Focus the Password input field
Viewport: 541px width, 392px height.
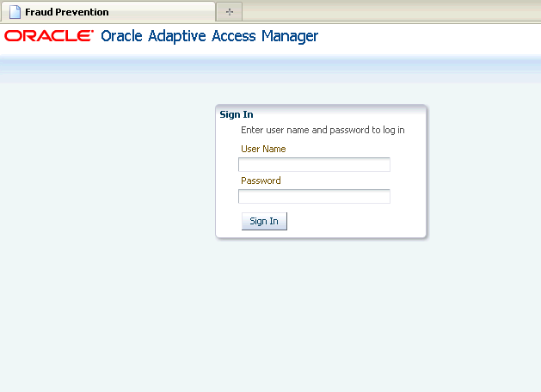[x=314, y=196]
